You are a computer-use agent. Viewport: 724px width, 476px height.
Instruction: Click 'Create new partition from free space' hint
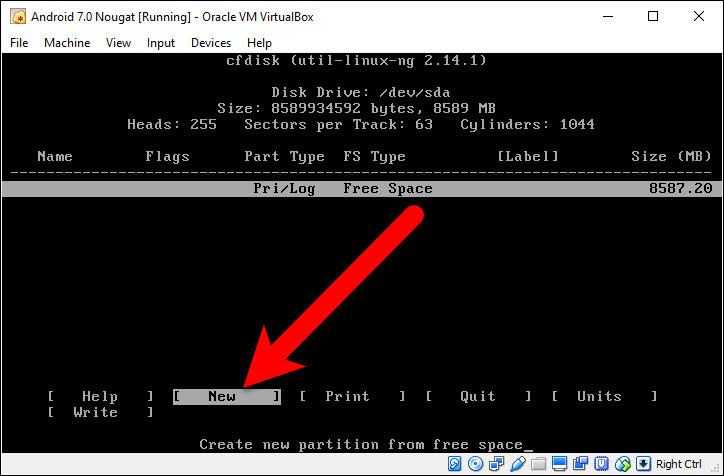361,445
